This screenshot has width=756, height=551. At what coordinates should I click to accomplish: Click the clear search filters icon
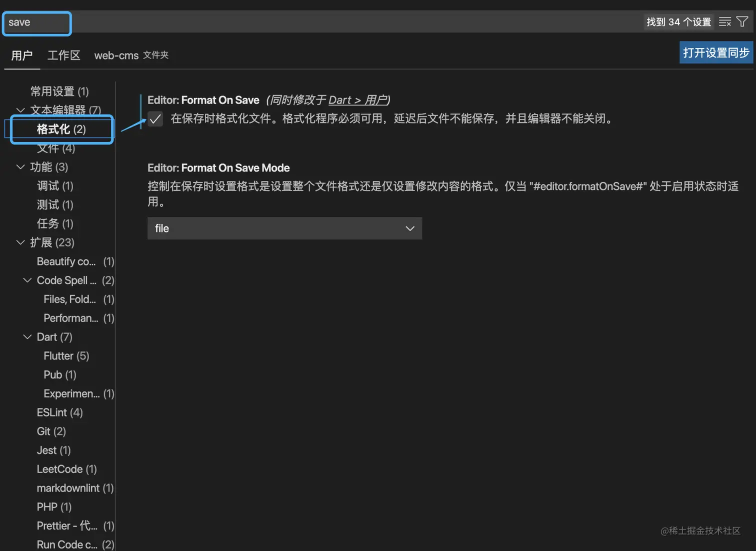[724, 21]
